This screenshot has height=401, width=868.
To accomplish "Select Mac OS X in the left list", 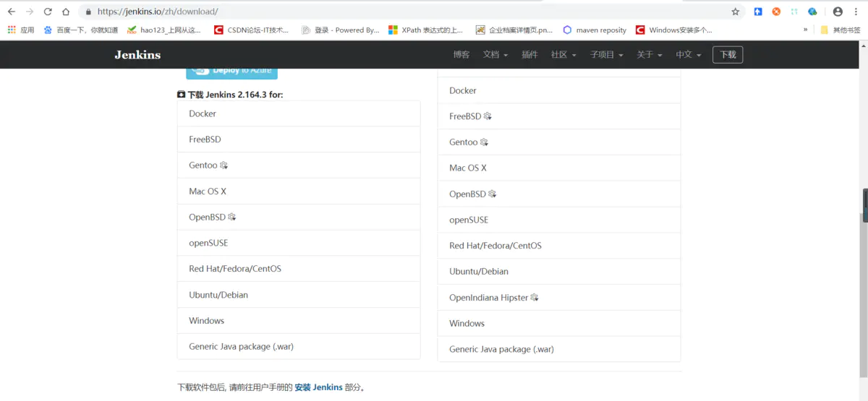I will pos(299,191).
